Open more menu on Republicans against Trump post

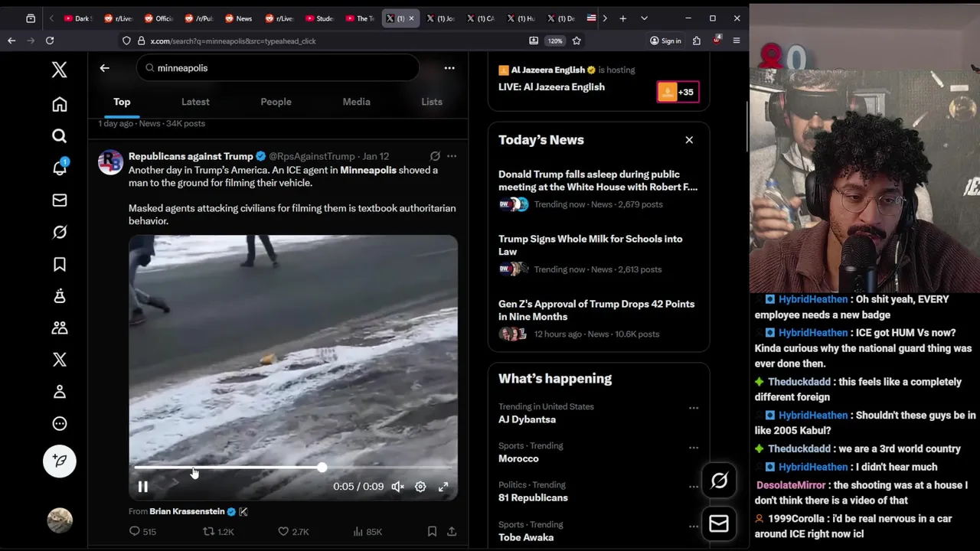point(452,156)
